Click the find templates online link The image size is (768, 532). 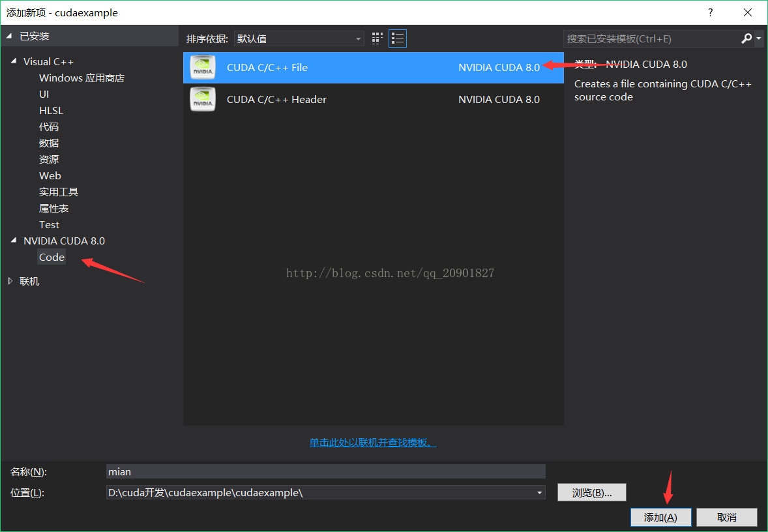373,442
